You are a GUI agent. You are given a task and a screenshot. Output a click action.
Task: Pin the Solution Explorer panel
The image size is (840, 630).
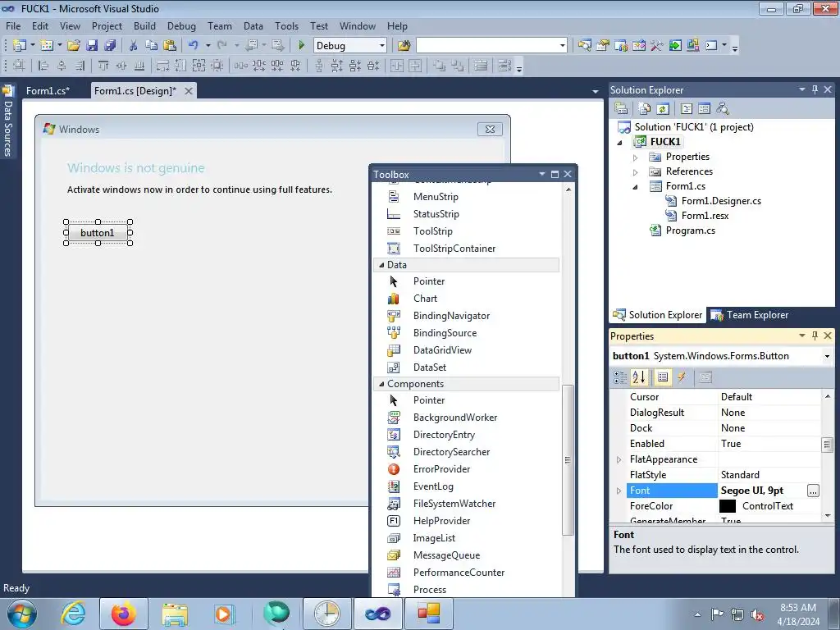click(x=815, y=89)
